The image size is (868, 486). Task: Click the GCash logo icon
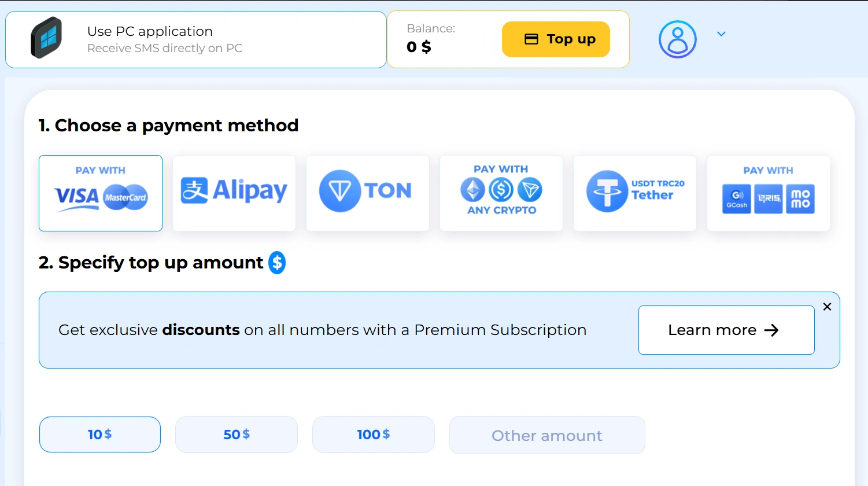[737, 199]
